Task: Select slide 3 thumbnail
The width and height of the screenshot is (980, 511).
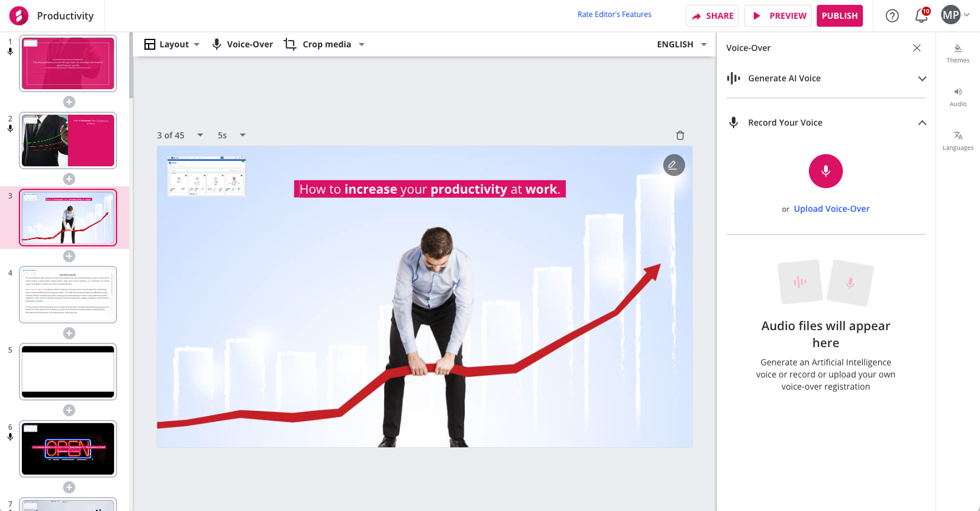Action: pos(68,217)
